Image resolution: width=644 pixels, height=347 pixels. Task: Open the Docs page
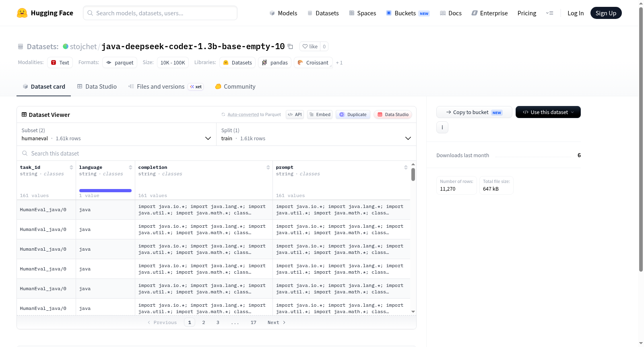click(450, 13)
